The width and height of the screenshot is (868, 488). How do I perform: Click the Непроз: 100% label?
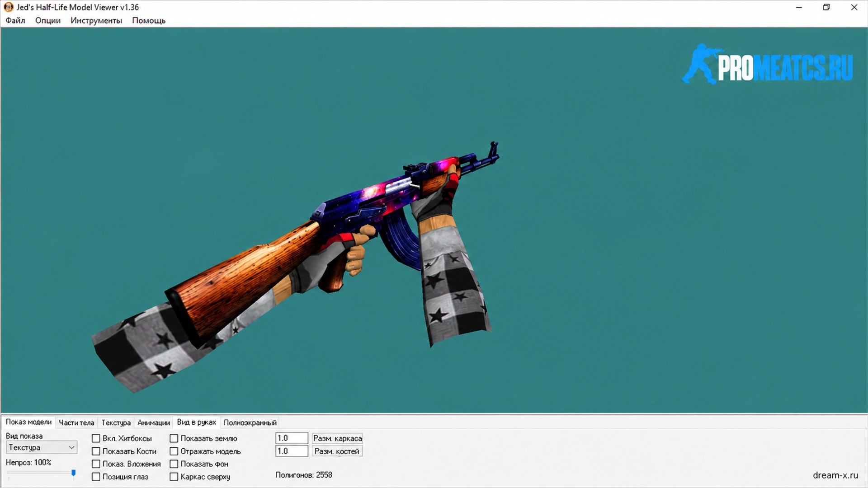(28, 462)
